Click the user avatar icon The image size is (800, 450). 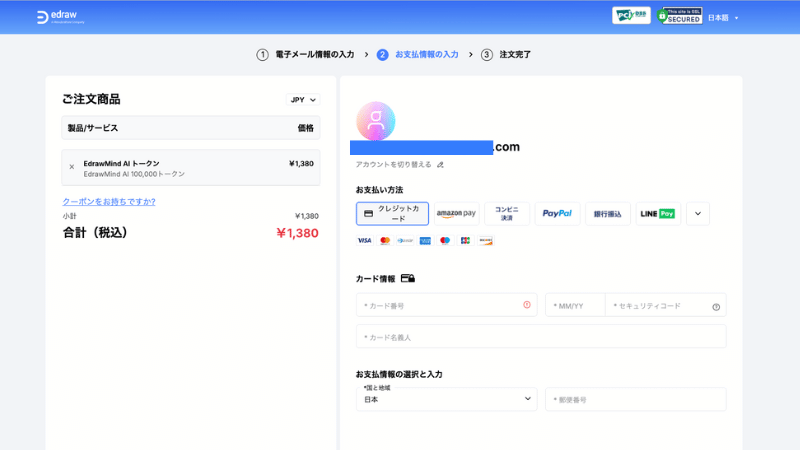(x=376, y=121)
